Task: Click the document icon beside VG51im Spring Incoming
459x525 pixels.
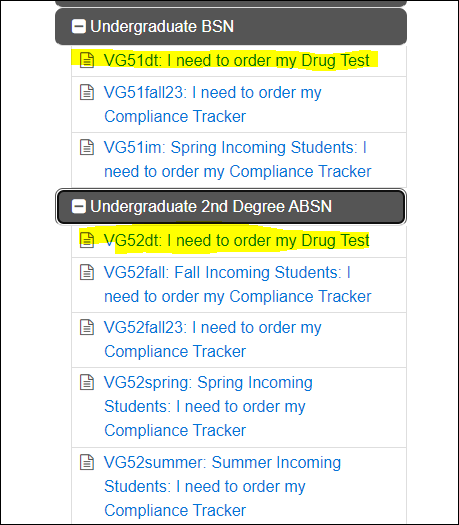Action: [x=87, y=147]
